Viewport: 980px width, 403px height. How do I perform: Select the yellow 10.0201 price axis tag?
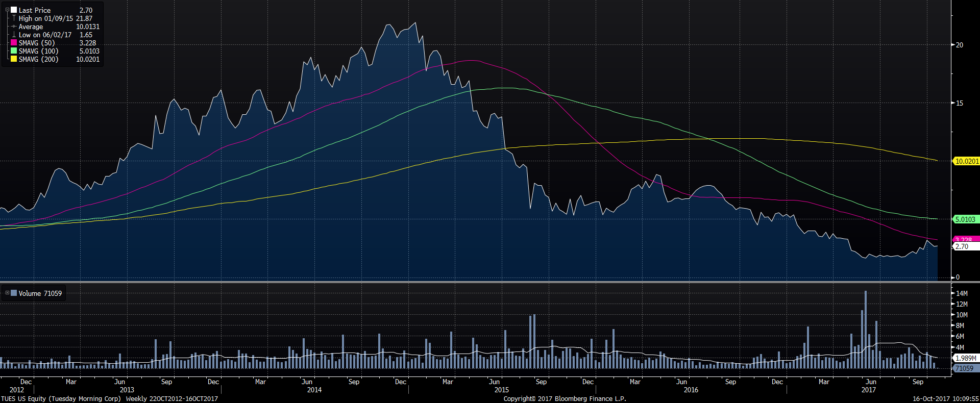click(x=966, y=161)
